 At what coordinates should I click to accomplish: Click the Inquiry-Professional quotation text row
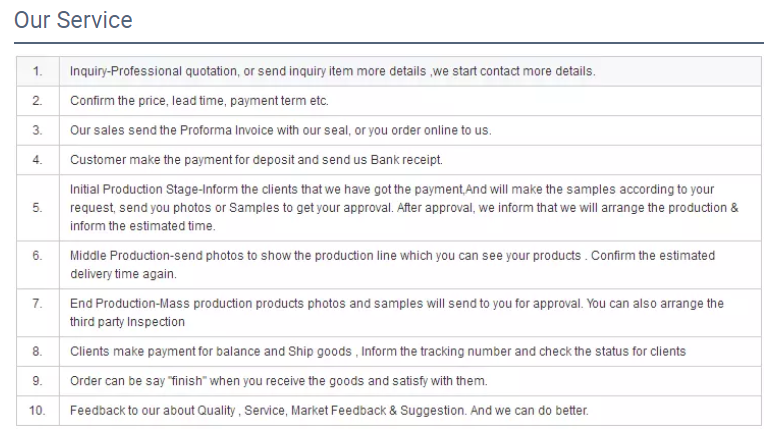[x=332, y=72]
